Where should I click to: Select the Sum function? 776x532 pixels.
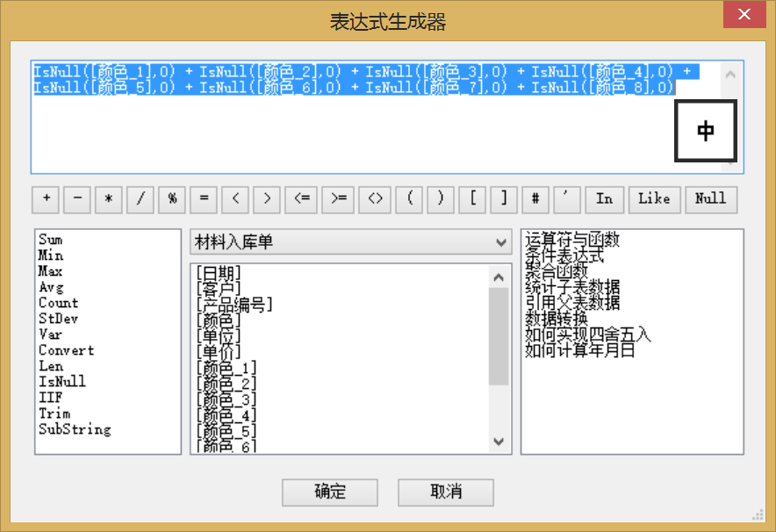pyautogui.click(x=51, y=240)
